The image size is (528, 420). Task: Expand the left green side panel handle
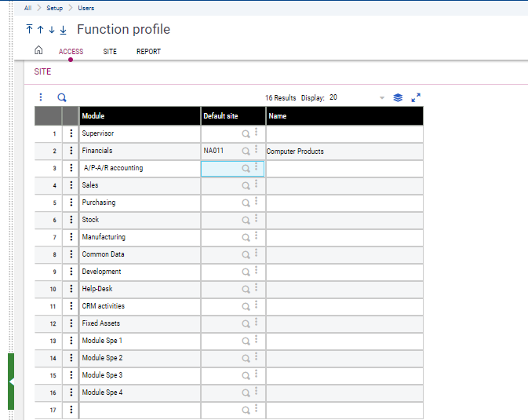11,382
